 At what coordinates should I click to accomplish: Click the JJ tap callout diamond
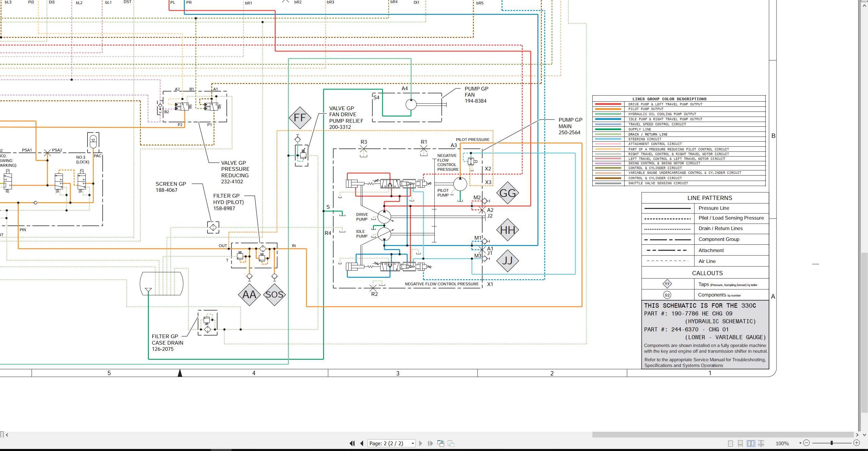508,261
